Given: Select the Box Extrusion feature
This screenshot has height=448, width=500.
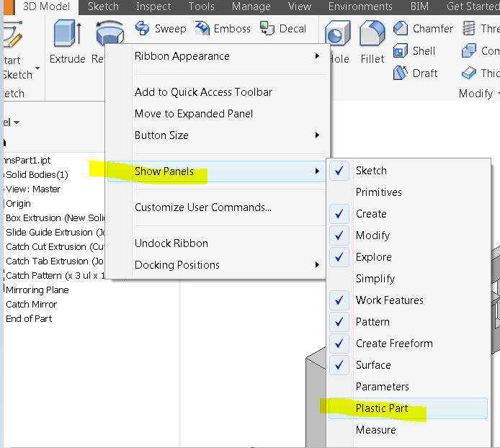Looking at the screenshot, I should (x=55, y=218).
